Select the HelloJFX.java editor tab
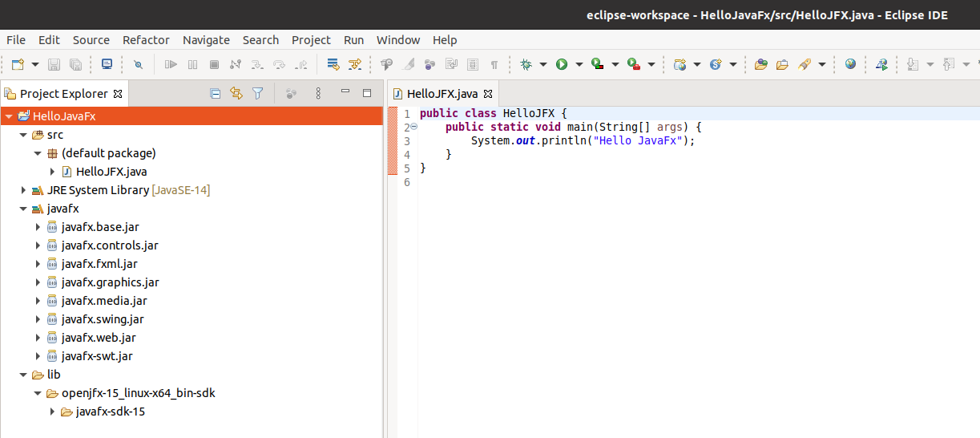 (x=443, y=94)
